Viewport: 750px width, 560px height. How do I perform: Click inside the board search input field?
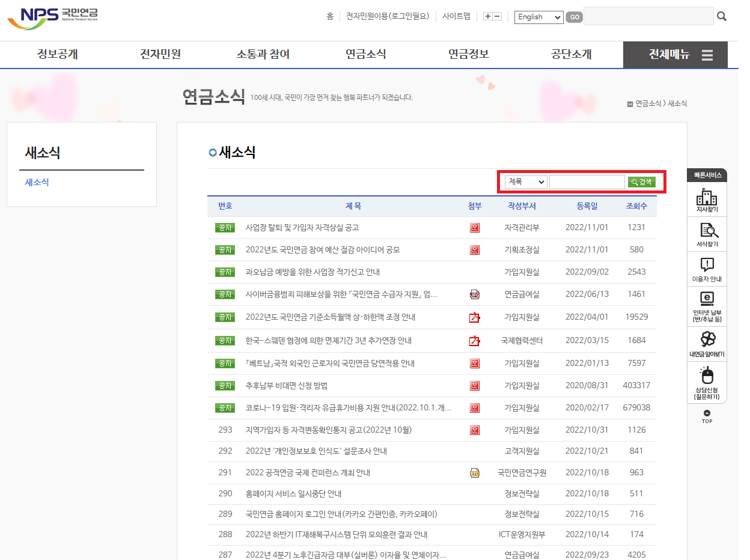pyautogui.click(x=587, y=181)
